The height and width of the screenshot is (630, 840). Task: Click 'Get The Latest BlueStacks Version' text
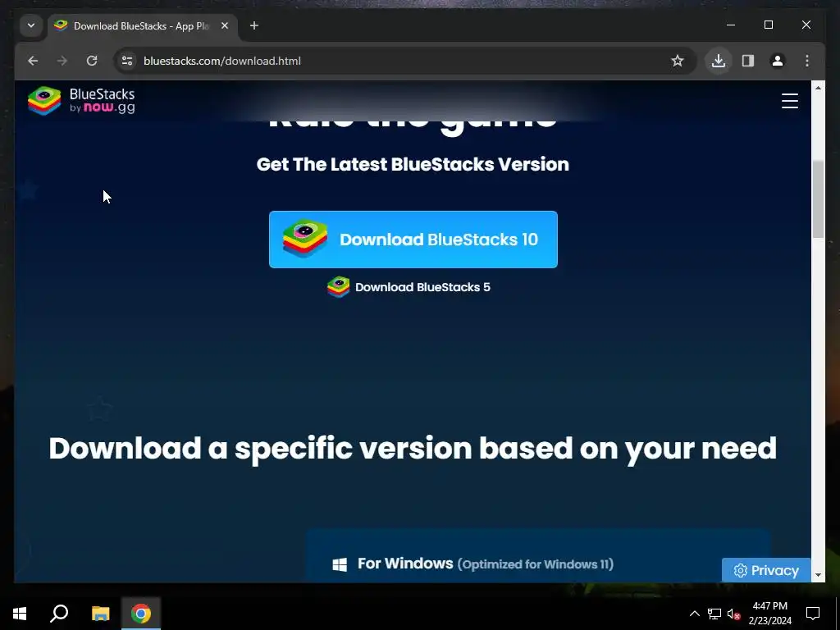(x=413, y=164)
